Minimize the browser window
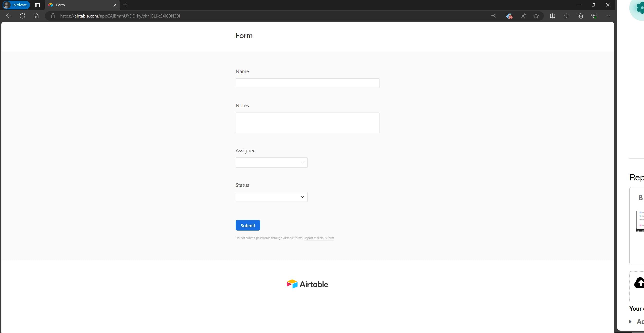The height and width of the screenshot is (333, 644). pyautogui.click(x=579, y=5)
